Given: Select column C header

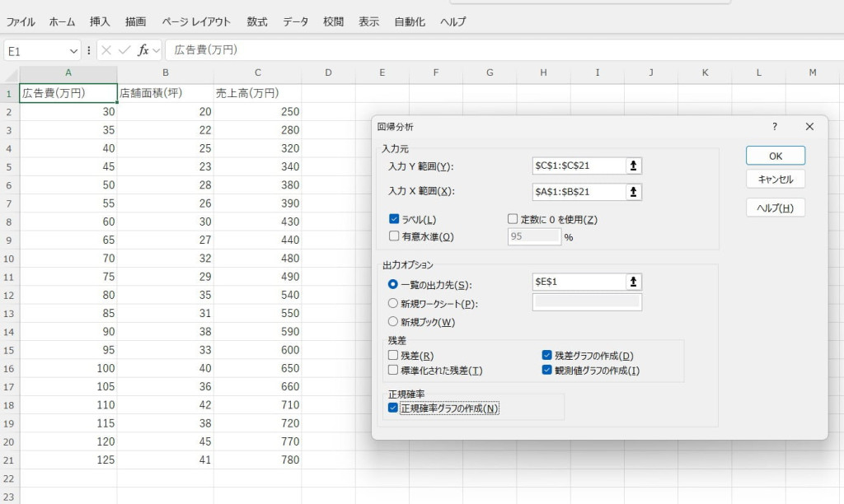Looking at the screenshot, I should pos(257,72).
